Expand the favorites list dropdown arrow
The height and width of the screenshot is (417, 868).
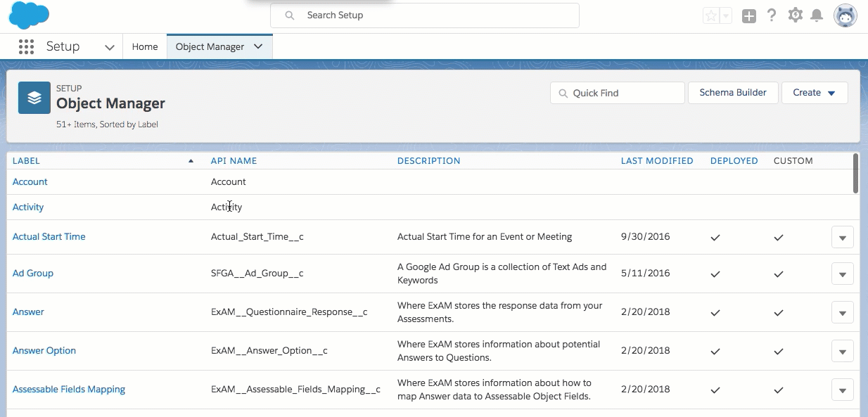(x=726, y=15)
